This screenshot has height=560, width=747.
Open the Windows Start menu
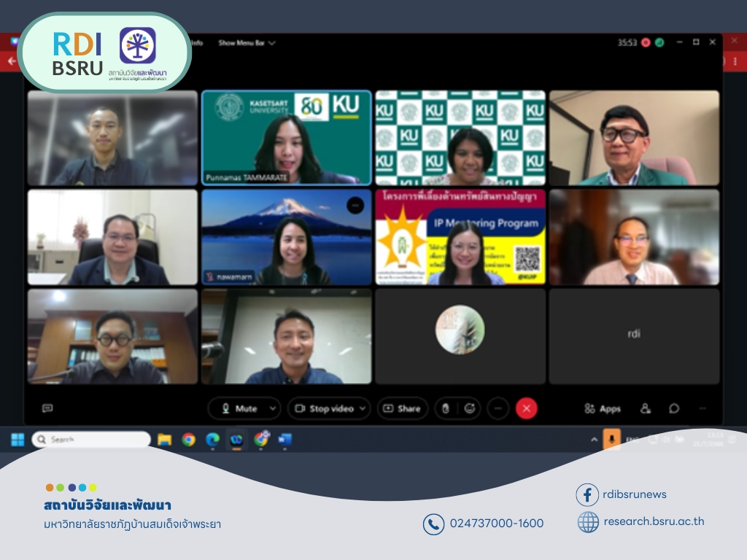pos(18,439)
